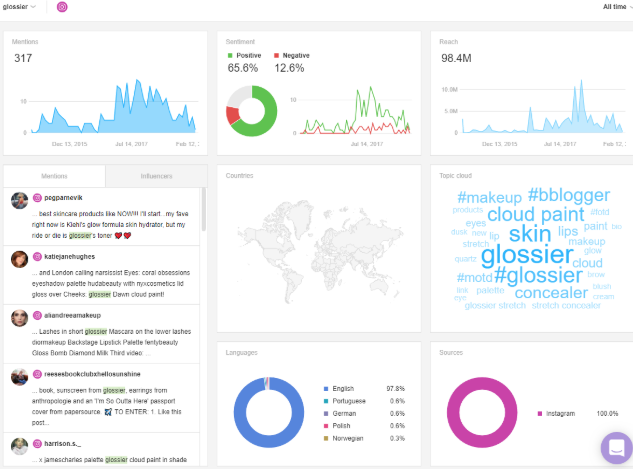Click the #bblogger topic word

point(569,195)
